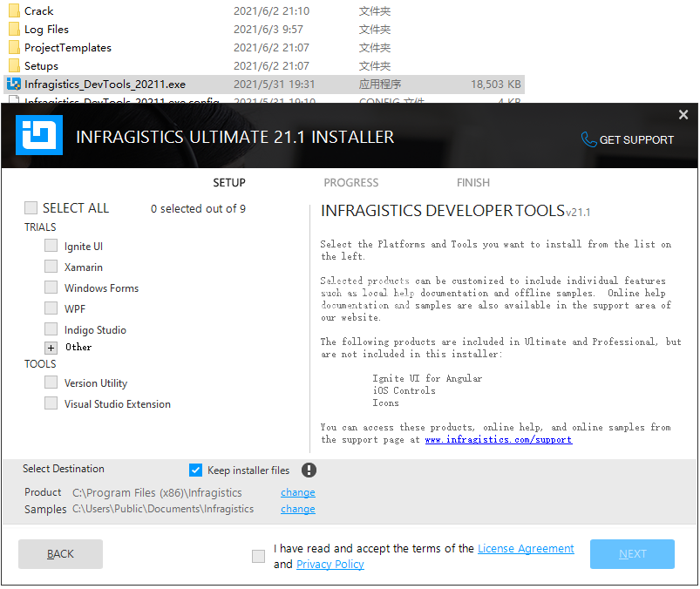
Task: Click the Visual Studio Extension label
Action: [118, 403]
